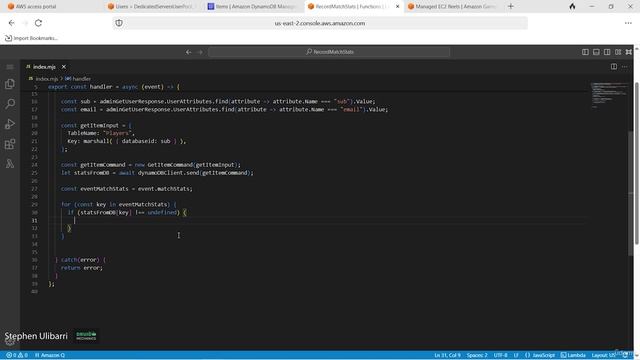Screen dimensions: 640x360
Task: Toggle secondary side bar layout icon
Action: tap(607, 52)
